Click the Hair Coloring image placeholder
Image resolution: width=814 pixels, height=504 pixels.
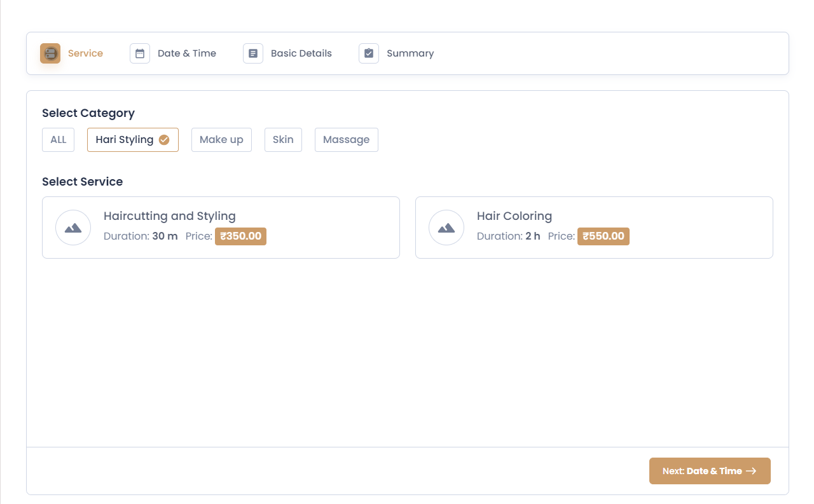pyautogui.click(x=446, y=228)
